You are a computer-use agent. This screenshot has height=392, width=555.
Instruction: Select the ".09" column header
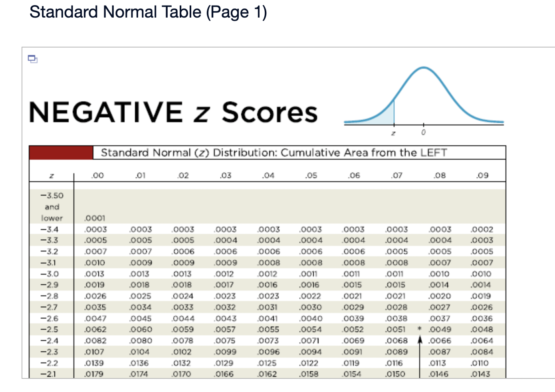[x=482, y=175]
